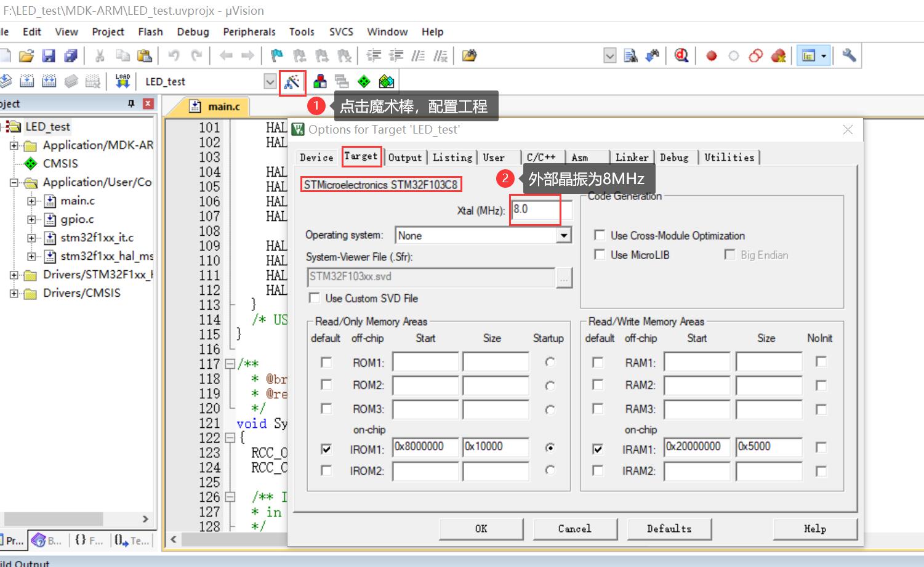Check the ROM1 default checkbox
Image resolution: width=924 pixels, height=567 pixels.
click(326, 362)
